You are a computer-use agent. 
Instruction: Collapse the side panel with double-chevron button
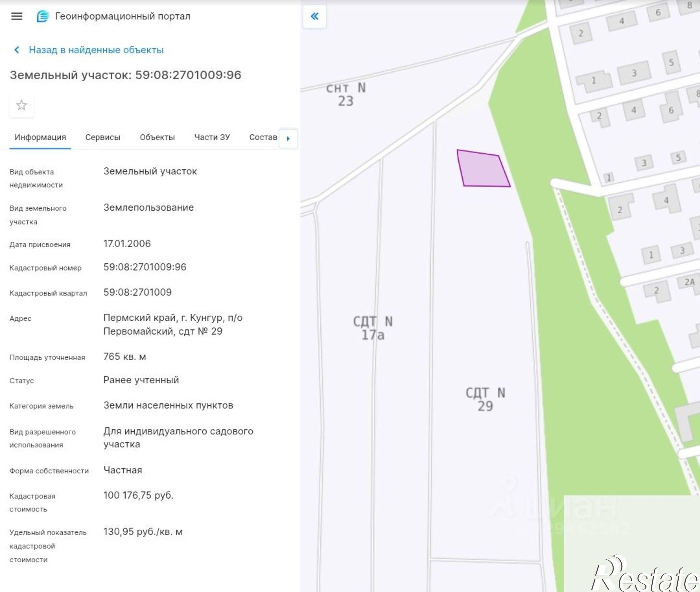click(315, 16)
